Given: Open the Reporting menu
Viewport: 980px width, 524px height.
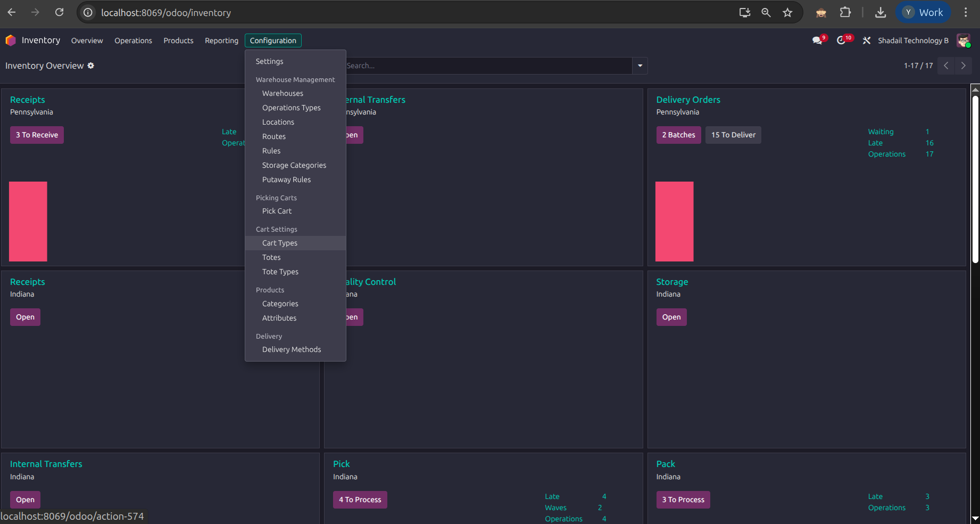Looking at the screenshot, I should pos(221,40).
